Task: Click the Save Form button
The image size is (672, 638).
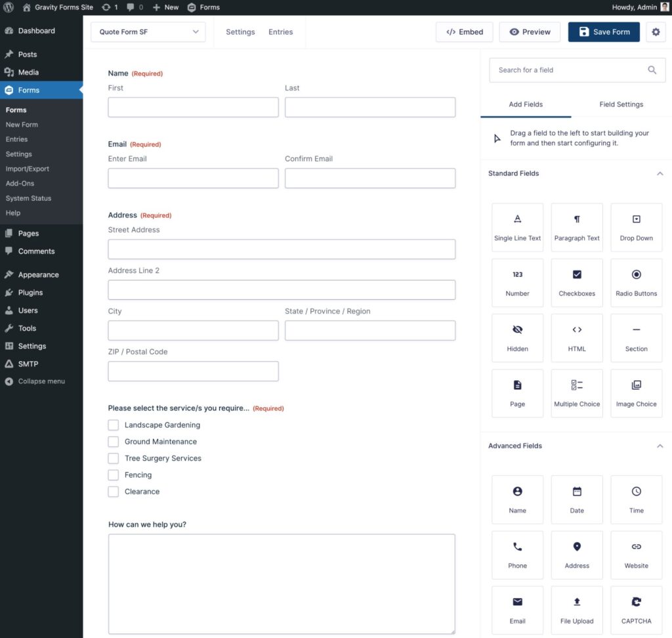Action: click(604, 32)
